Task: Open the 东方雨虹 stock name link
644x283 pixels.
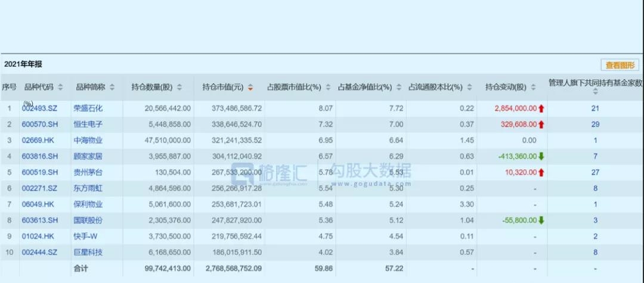Action: coord(88,188)
